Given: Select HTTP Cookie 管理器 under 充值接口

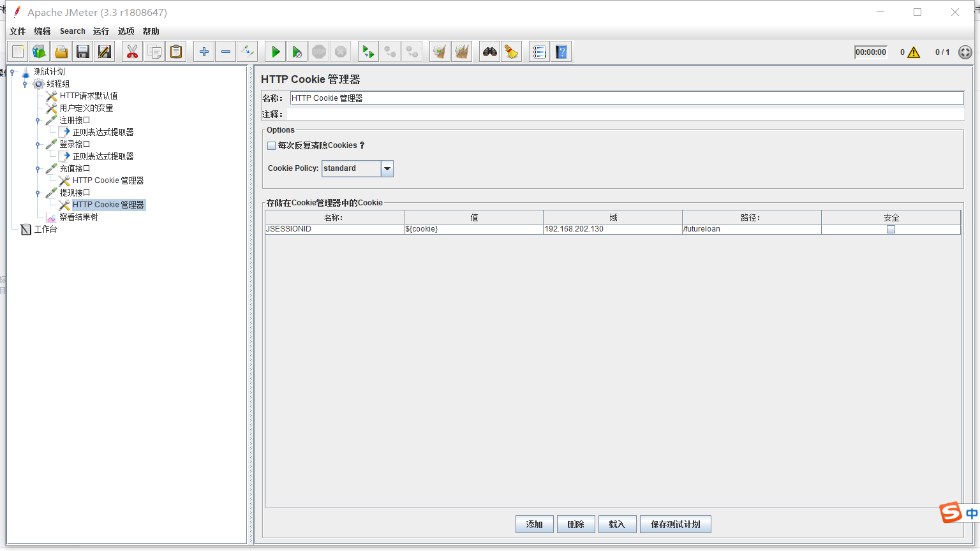Looking at the screenshot, I should click(108, 180).
